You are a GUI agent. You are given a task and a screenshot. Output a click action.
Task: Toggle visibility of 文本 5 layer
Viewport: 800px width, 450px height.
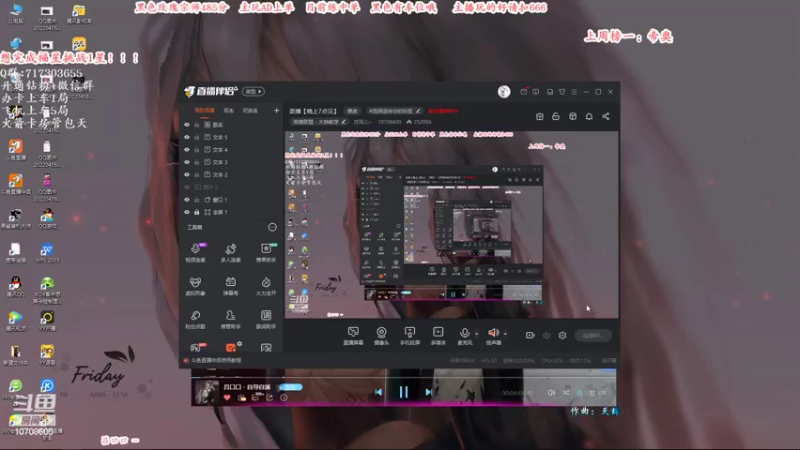click(x=187, y=137)
